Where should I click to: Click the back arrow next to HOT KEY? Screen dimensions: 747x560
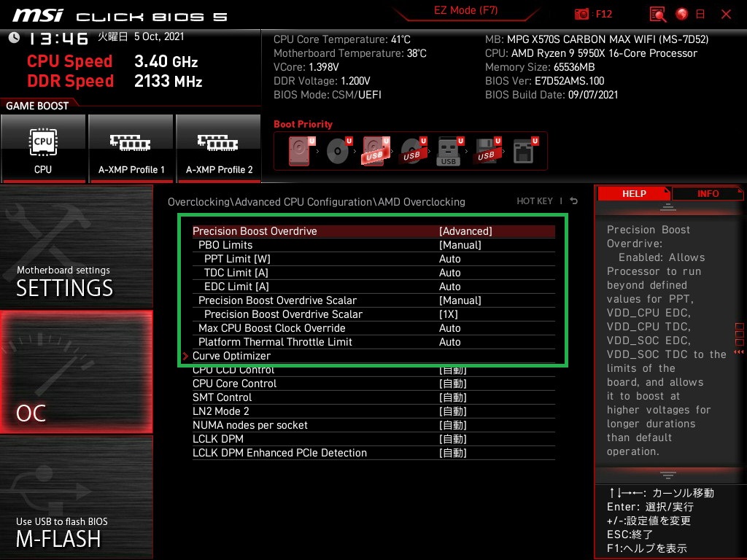tap(574, 201)
